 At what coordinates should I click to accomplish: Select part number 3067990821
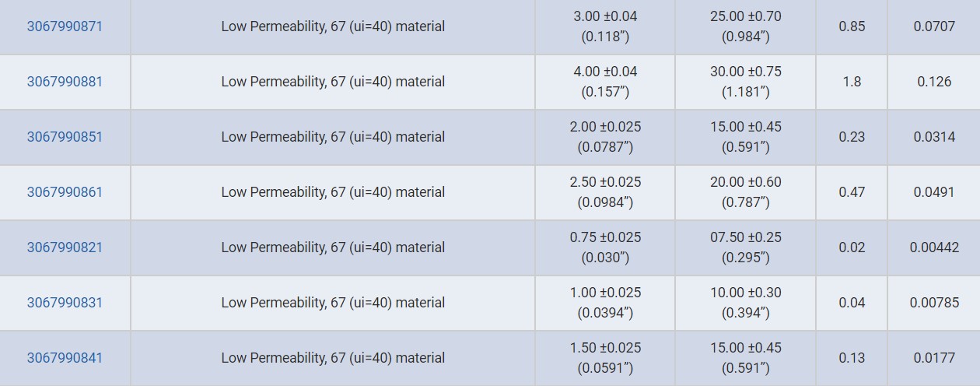(65, 247)
